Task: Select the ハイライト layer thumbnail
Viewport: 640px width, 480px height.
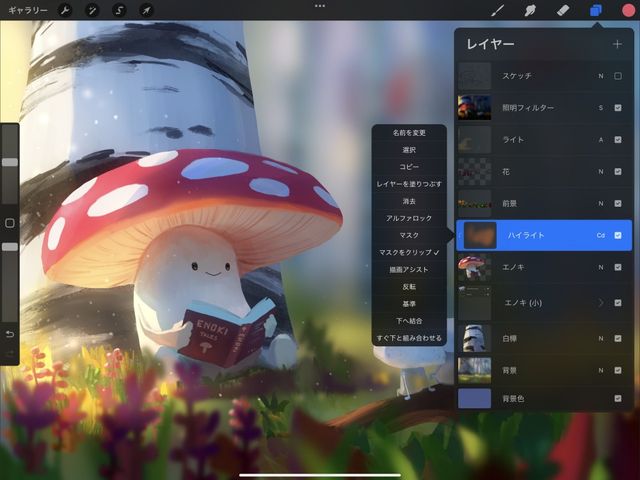Action: coord(480,235)
